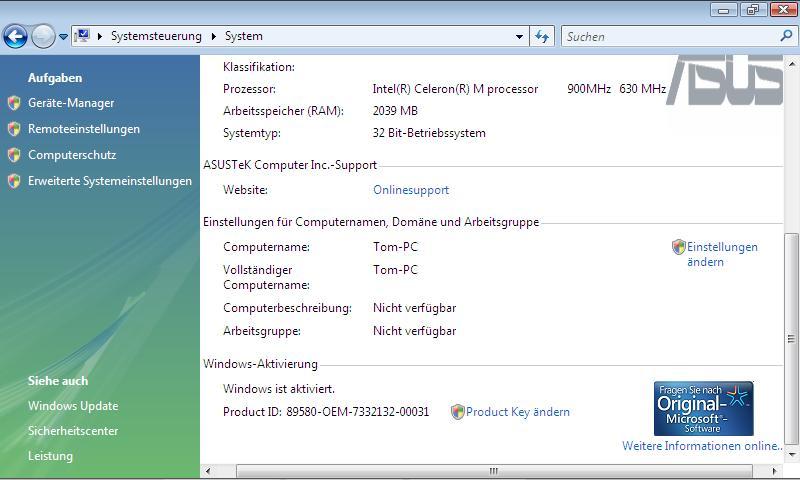The height and width of the screenshot is (480, 800).
Task: Refresh the page with the arrows button
Action: [x=542, y=36]
